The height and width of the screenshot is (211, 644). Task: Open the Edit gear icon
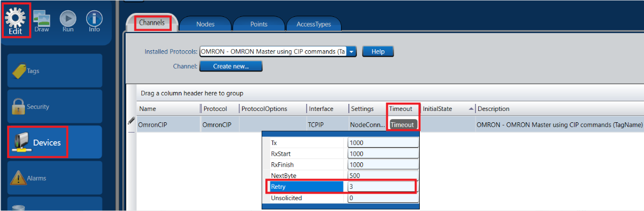pyautogui.click(x=16, y=19)
